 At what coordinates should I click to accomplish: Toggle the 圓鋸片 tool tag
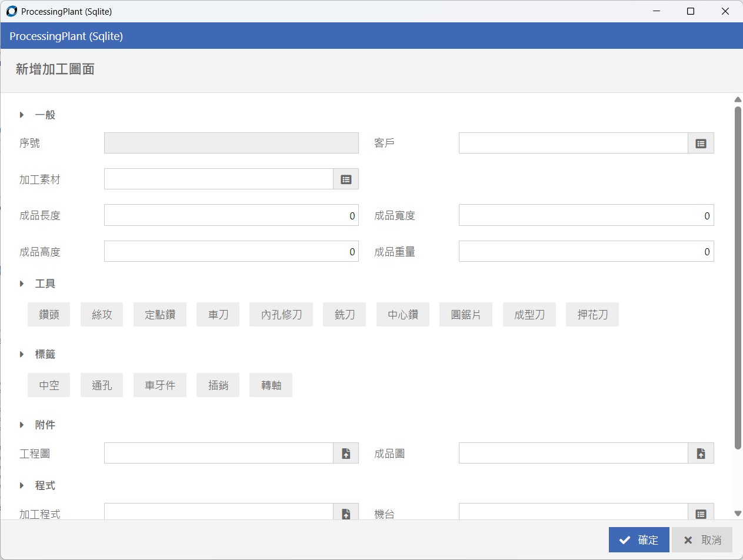pos(466,315)
